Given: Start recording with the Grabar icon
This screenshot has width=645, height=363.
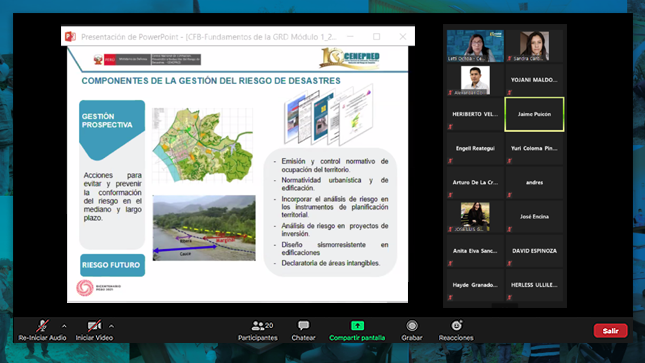Looking at the screenshot, I should pyautogui.click(x=412, y=326).
